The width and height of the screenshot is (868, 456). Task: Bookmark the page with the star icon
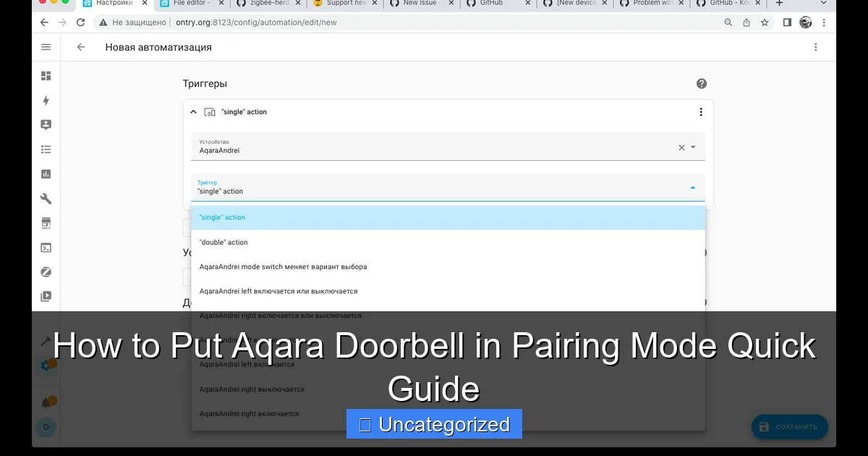tap(764, 22)
